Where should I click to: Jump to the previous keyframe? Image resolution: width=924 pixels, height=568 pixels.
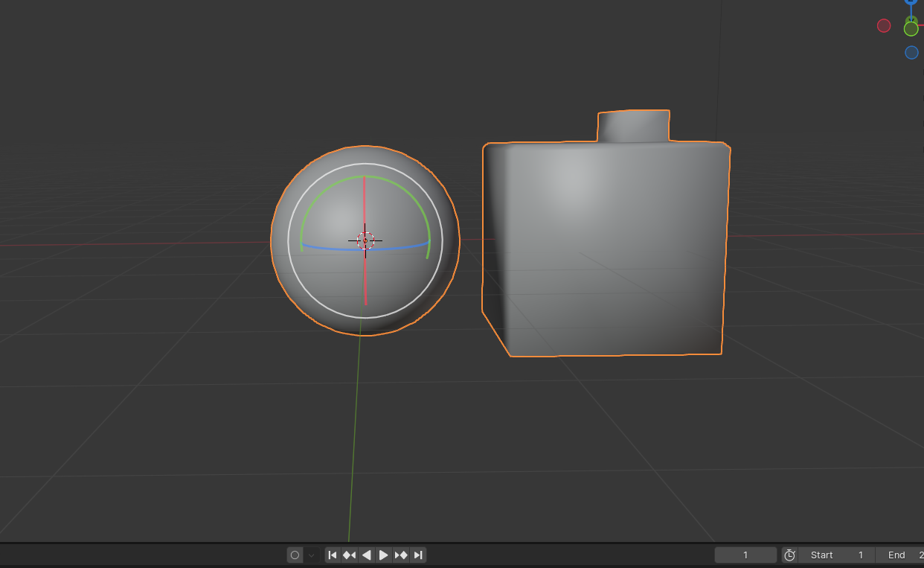click(x=350, y=555)
